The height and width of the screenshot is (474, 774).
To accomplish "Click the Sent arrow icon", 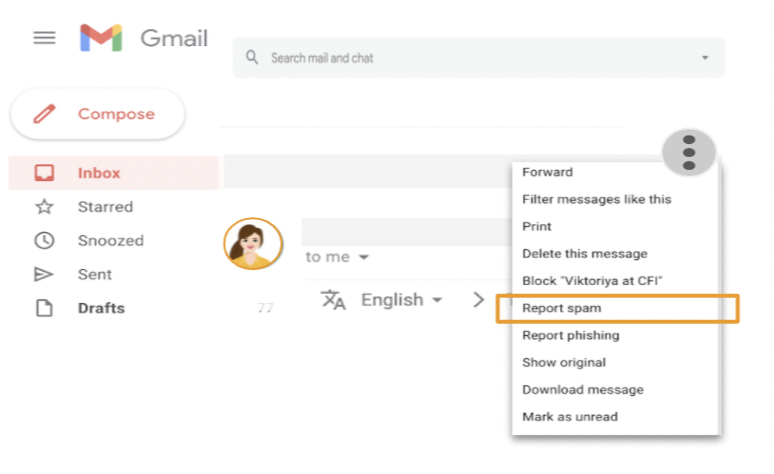I will click(43, 274).
